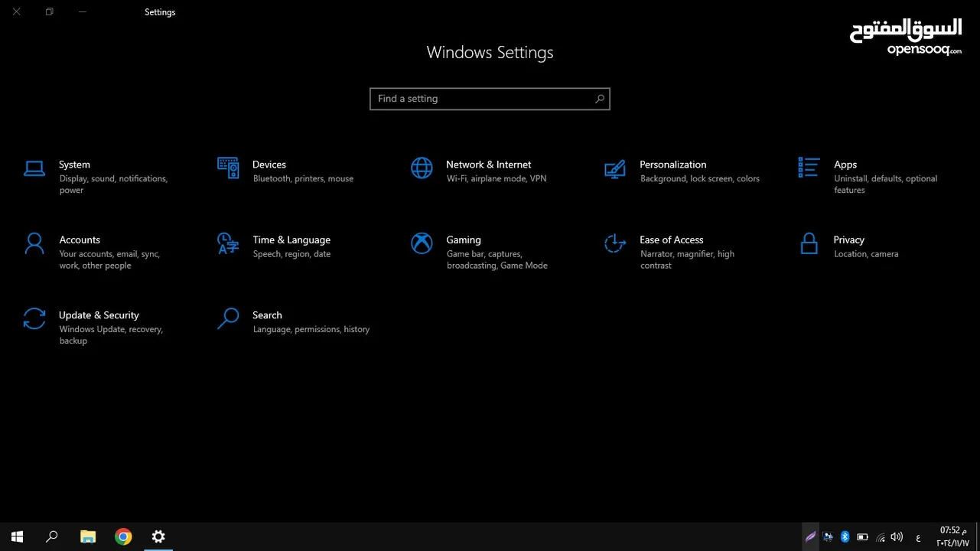Viewport: 980px width, 551px height.
Task: Open Personalization paintbrush monitor icon
Action: pos(615,169)
